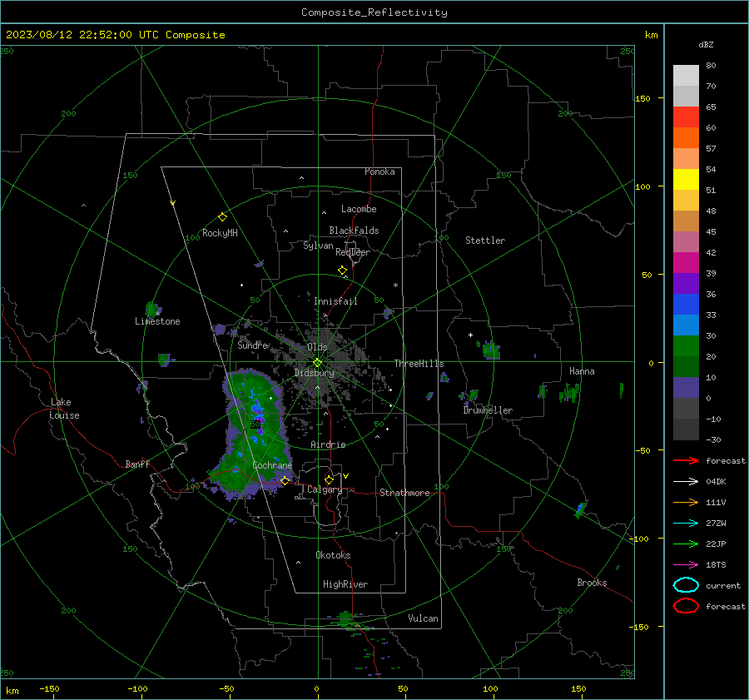Click the Sundre label
This screenshot has width=749, height=700.
[x=252, y=345]
